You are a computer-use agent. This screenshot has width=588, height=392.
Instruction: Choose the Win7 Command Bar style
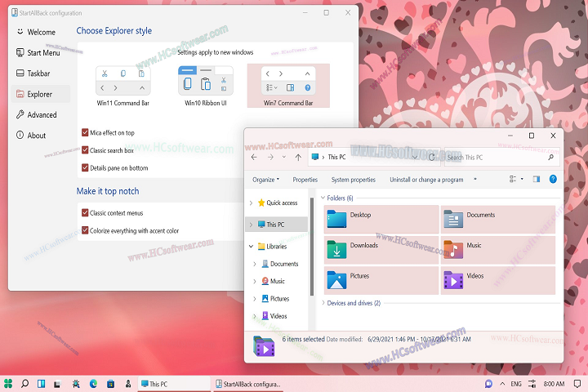coord(288,86)
